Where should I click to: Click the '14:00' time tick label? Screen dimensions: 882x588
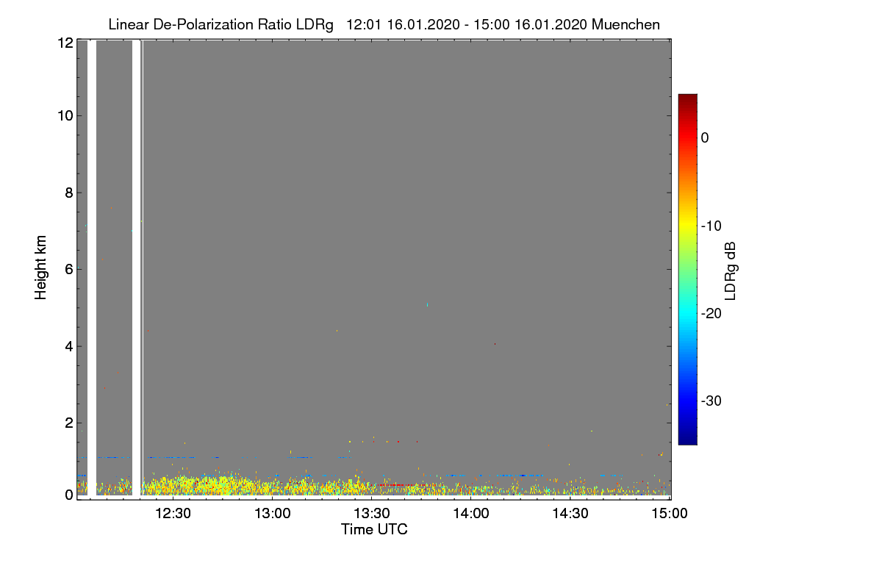pyautogui.click(x=470, y=514)
